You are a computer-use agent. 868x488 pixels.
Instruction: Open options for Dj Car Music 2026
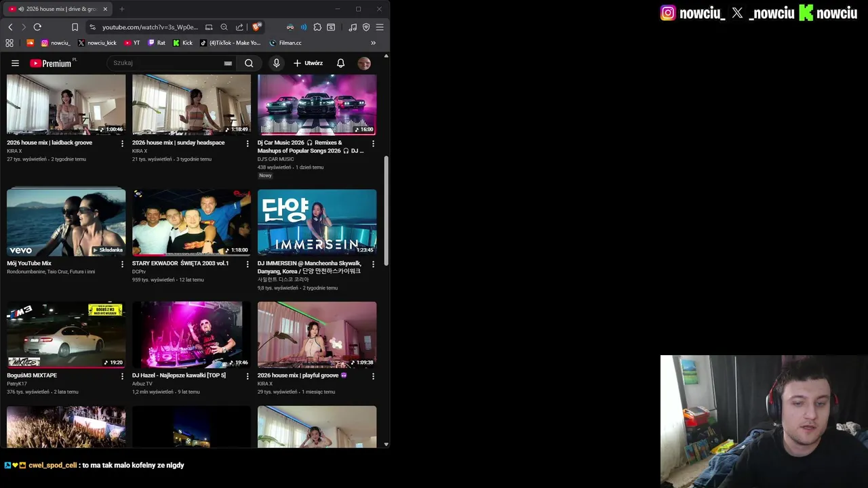coord(372,144)
